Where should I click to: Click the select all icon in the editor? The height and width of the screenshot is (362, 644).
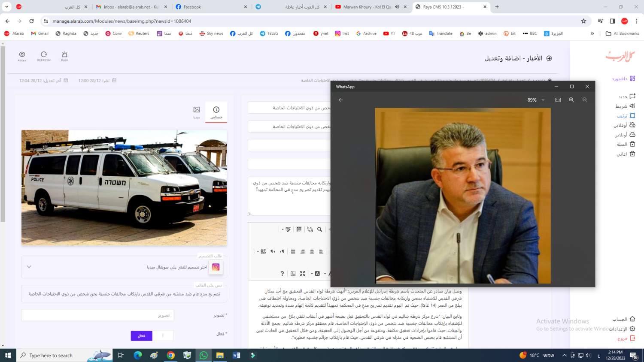pos(299,229)
